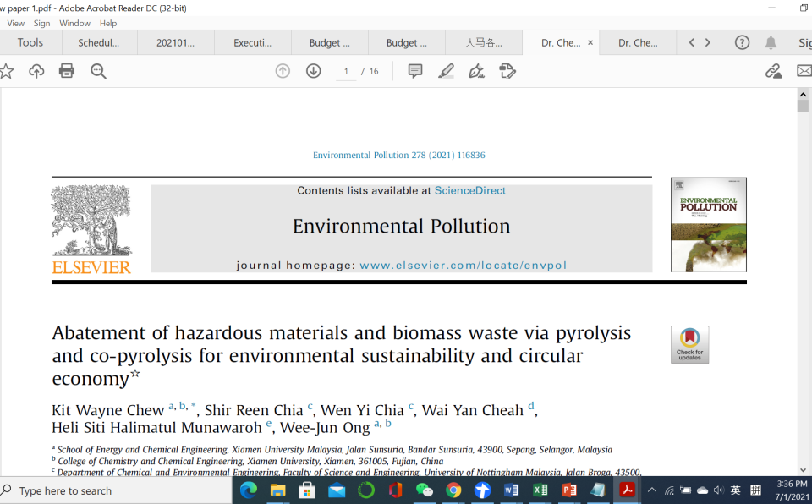
Task: Close the active Dr. Che... tab
Action: click(590, 42)
